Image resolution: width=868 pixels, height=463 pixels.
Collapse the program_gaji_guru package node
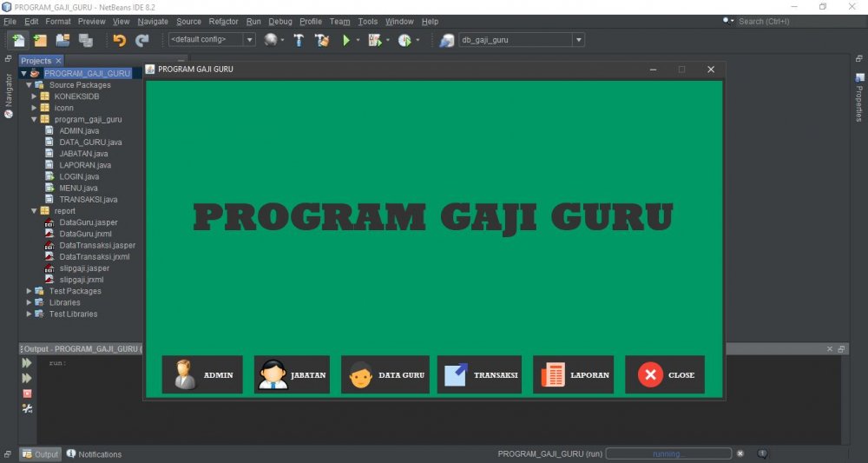coord(35,119)
